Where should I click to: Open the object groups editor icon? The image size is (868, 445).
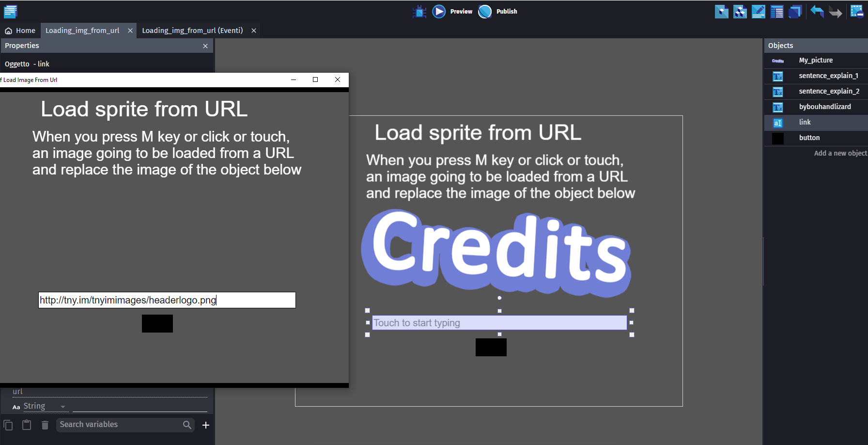pyautogui.click(x=740, y=11)
